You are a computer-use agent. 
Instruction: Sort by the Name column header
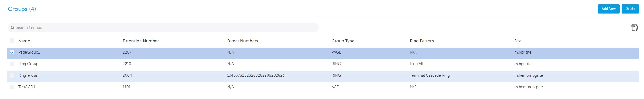pyautogui.click(x=24, y=41)
